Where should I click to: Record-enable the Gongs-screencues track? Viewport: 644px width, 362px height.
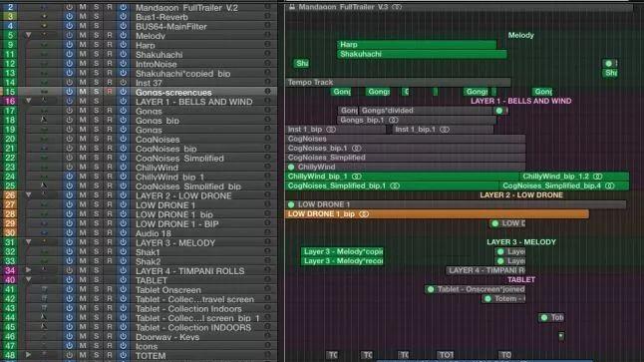point(110,92)
